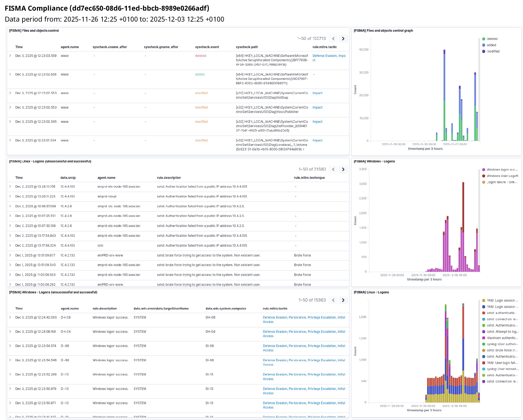Click the 'Windows User Logoff' legend color dot
This screenshot has height=420, width=523.
(484, 176)
